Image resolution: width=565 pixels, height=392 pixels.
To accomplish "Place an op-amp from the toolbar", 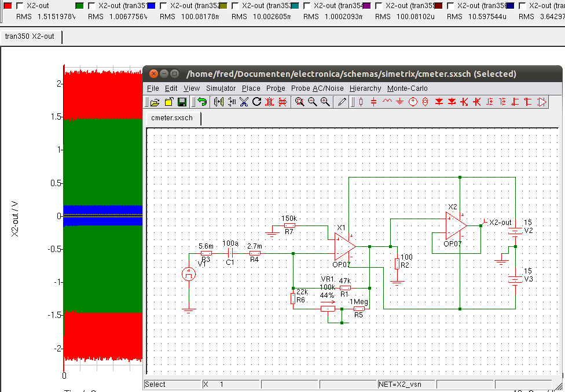I will (x=542, y=102).
